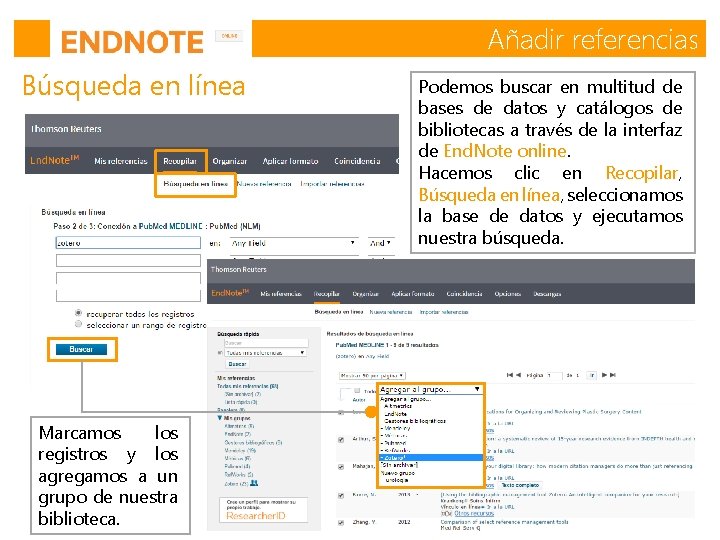This screenshot has height=540, width=720.
Task: Go to next results page arrow
Action: pyautogui.click(x=604, y=375)
